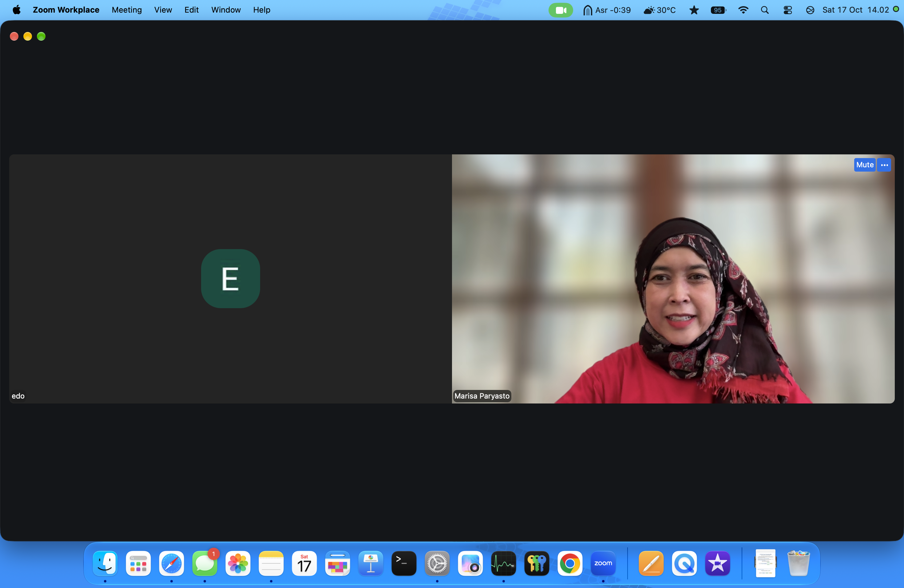Open the document stack in the Dock

[x=765, y=563]
